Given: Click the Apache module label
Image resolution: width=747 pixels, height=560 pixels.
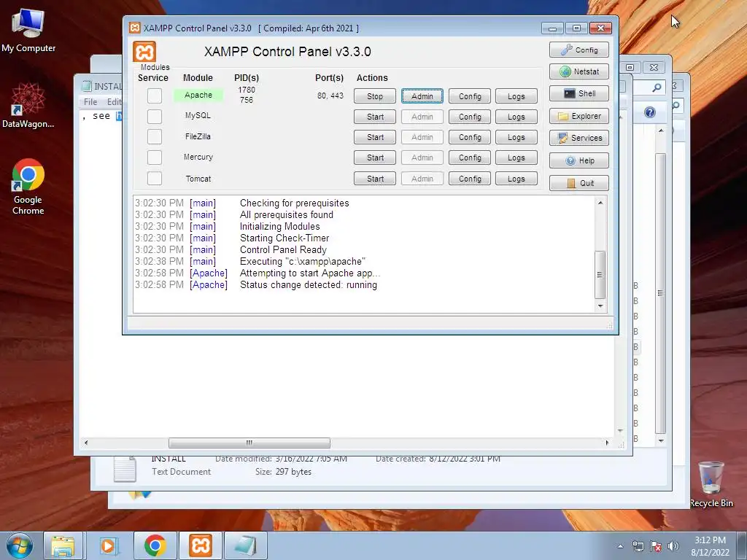Looking at the screenshot, I should pos(198,95).
